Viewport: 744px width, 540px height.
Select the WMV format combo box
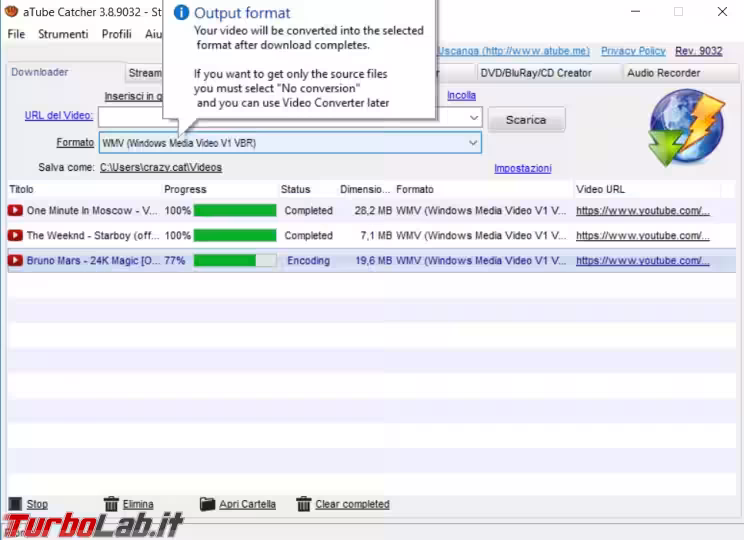pos(290,143)
